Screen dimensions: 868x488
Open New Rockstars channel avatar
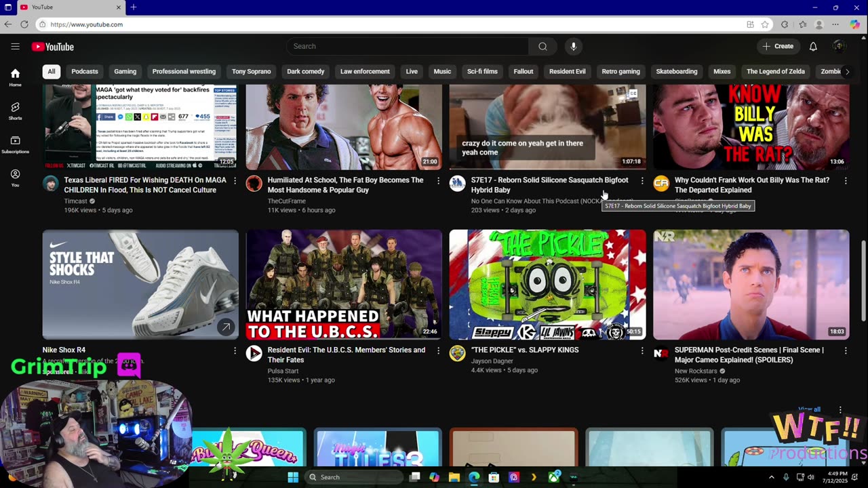661,353
